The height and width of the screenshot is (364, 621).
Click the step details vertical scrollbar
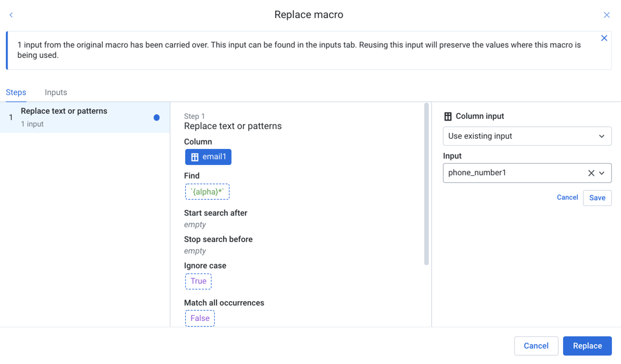click(x=426, y=185)
